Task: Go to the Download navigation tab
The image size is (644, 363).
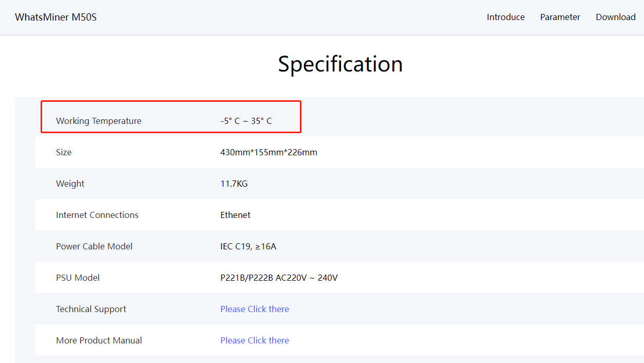Action: click(615, 17)
